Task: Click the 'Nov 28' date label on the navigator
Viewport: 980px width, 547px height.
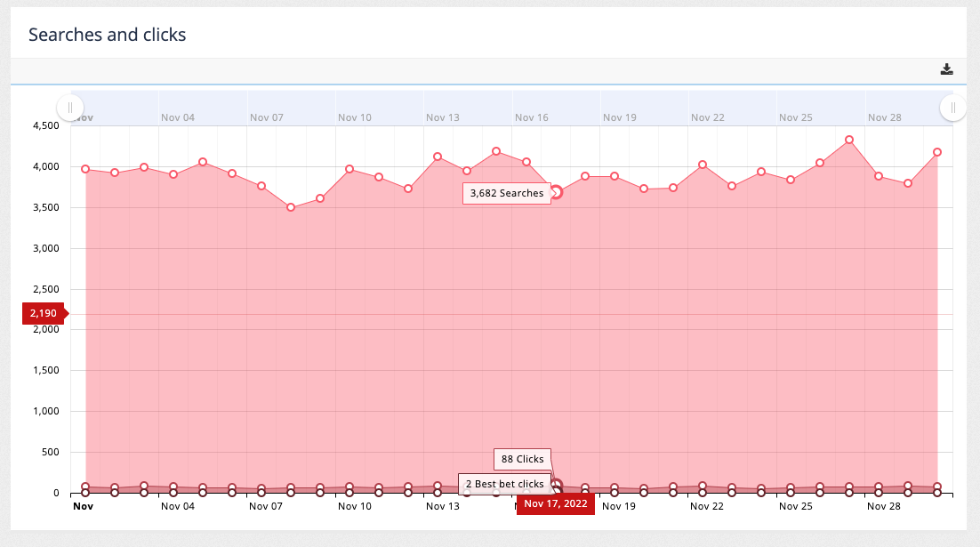Action: (x=883, y=117)
